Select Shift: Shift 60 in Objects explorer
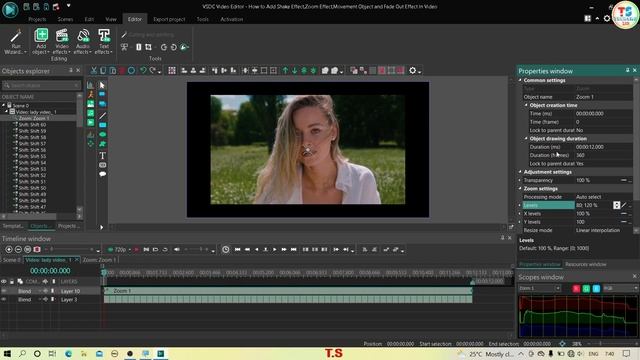This screenshot has width=640, height=360. (x=32, y=125)
